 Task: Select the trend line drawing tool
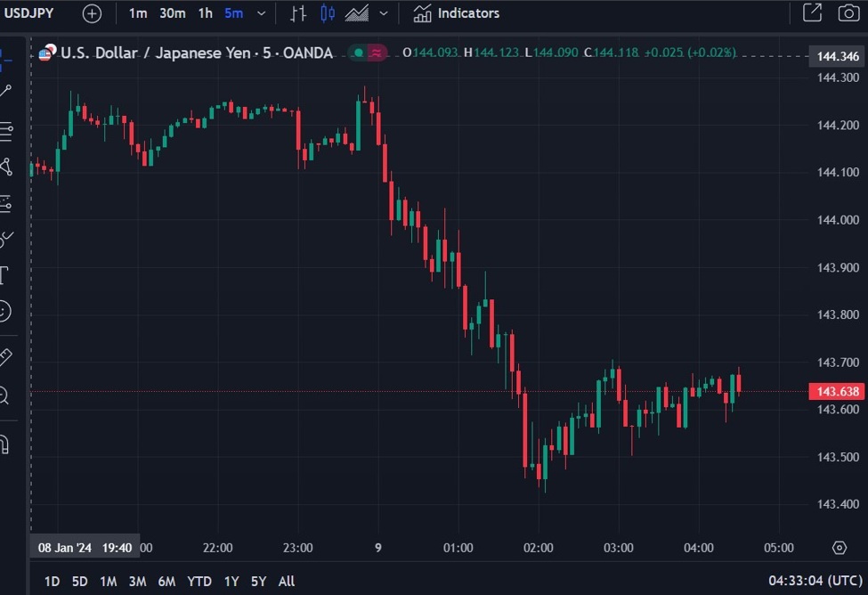point(5,92)
